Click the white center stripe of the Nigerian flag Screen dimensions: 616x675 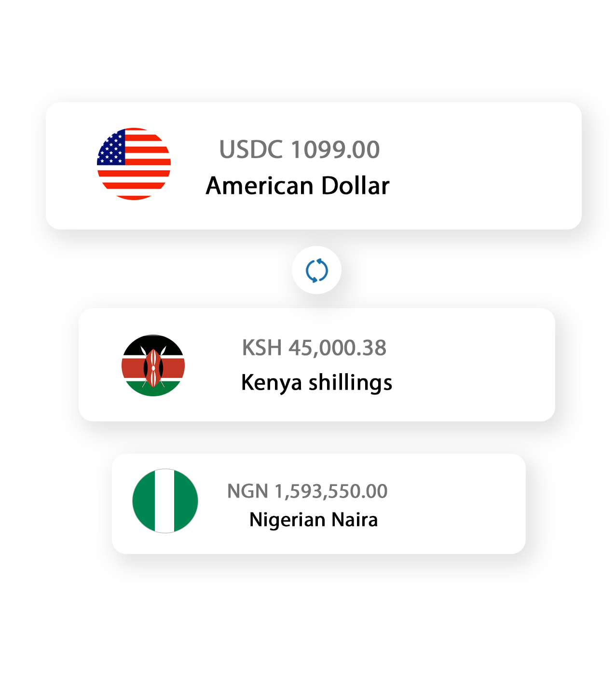pos(165,501)
